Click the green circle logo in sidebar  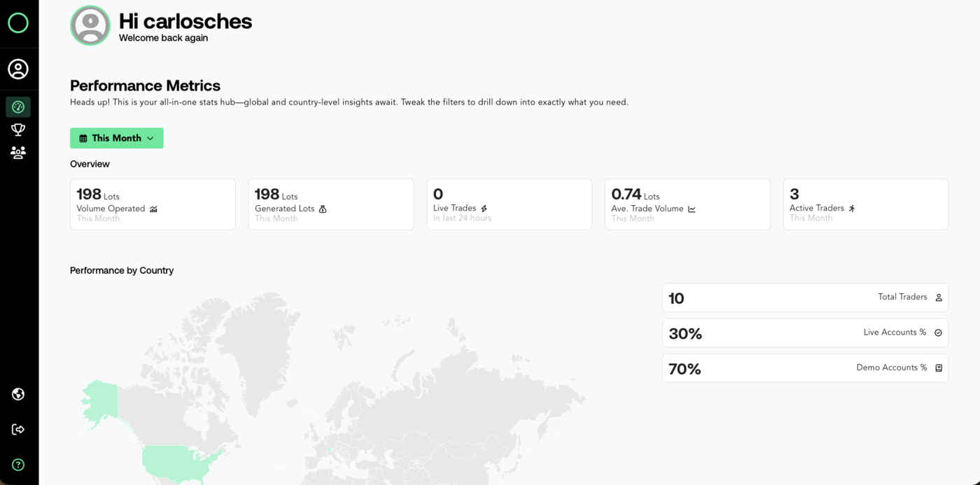tap(18, 23)
